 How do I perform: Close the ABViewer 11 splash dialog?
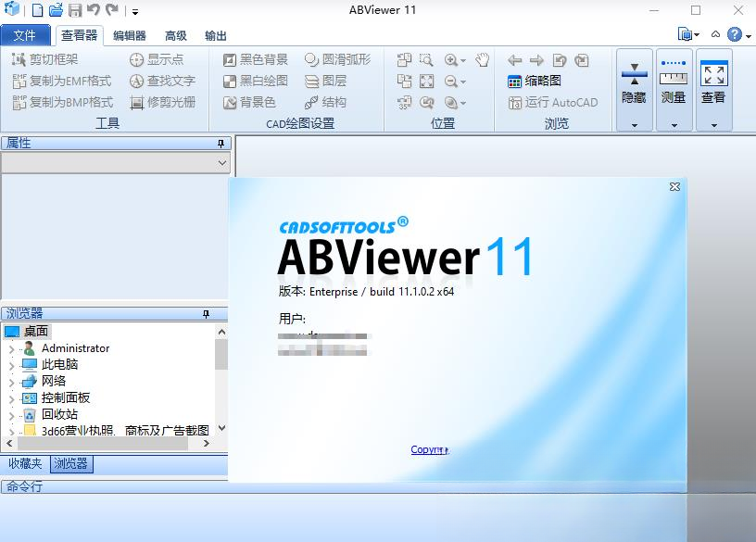click(x=674, y=186)
